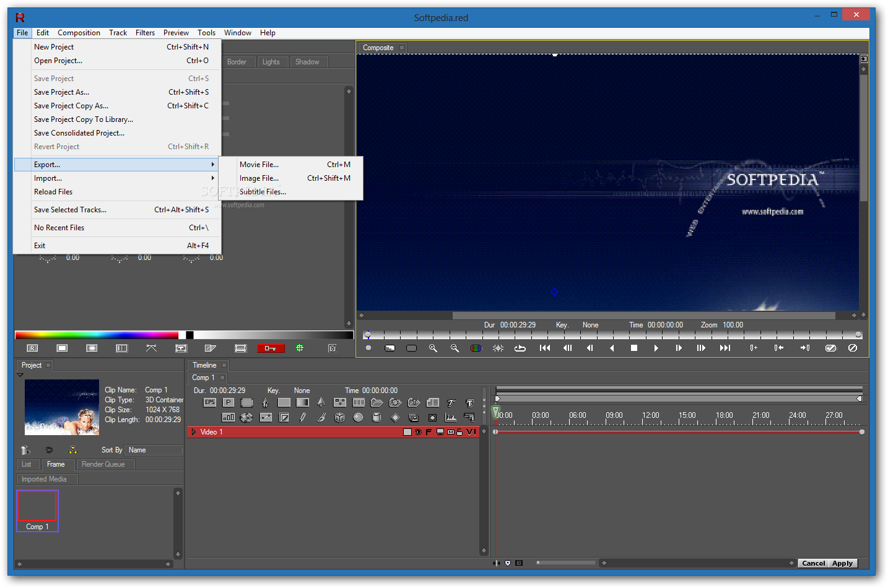Click the R reset icon under color bar
The image size is (888, 588).
32,348
